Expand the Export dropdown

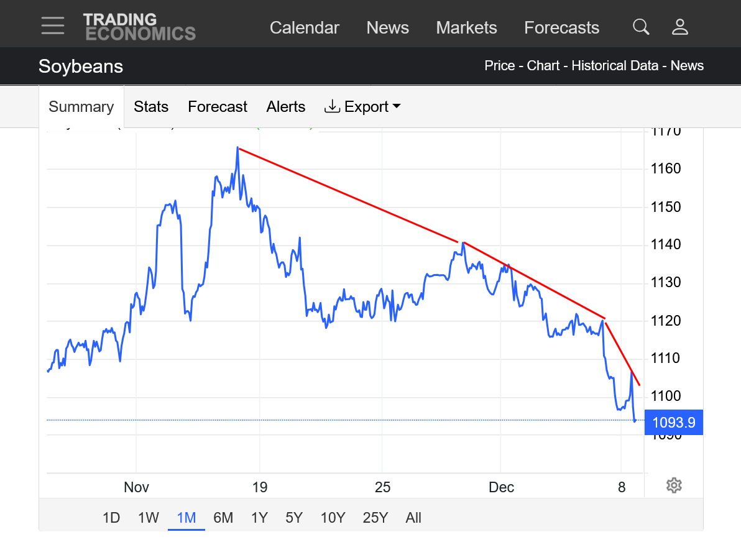[362, 107]
